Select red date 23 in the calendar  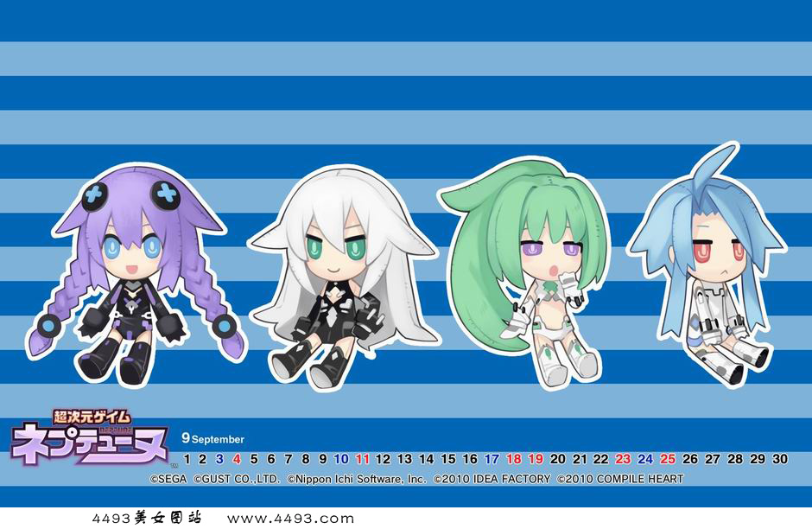point(623,459)
